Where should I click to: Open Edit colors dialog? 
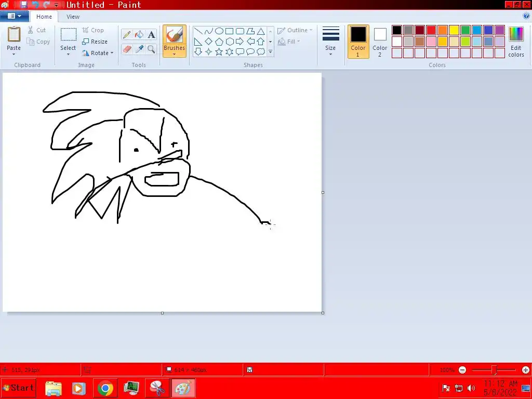click(516, 42)
